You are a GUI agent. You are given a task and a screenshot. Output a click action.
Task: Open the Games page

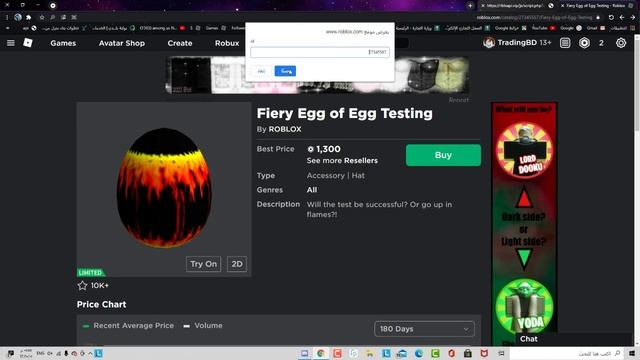(x=63, y=43)
